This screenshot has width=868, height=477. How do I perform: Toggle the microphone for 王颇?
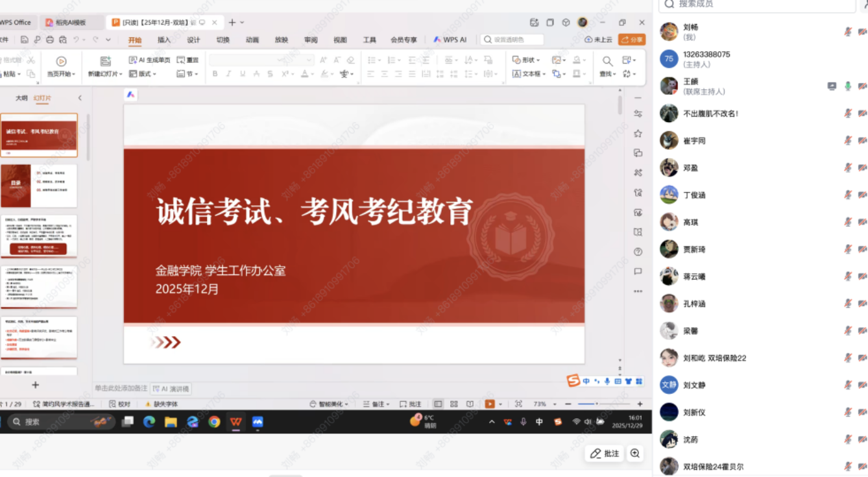(847, 86)
